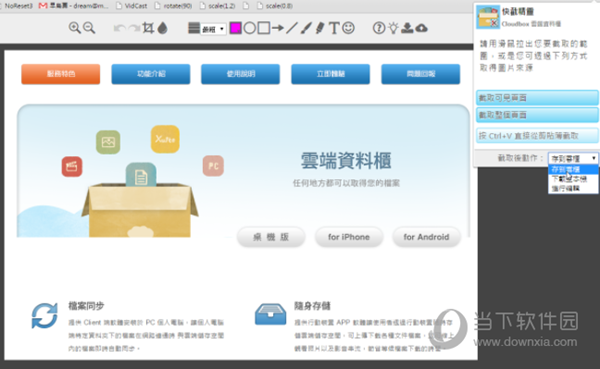Click the green picture app icon
The image size is (600, 369).
108,142
